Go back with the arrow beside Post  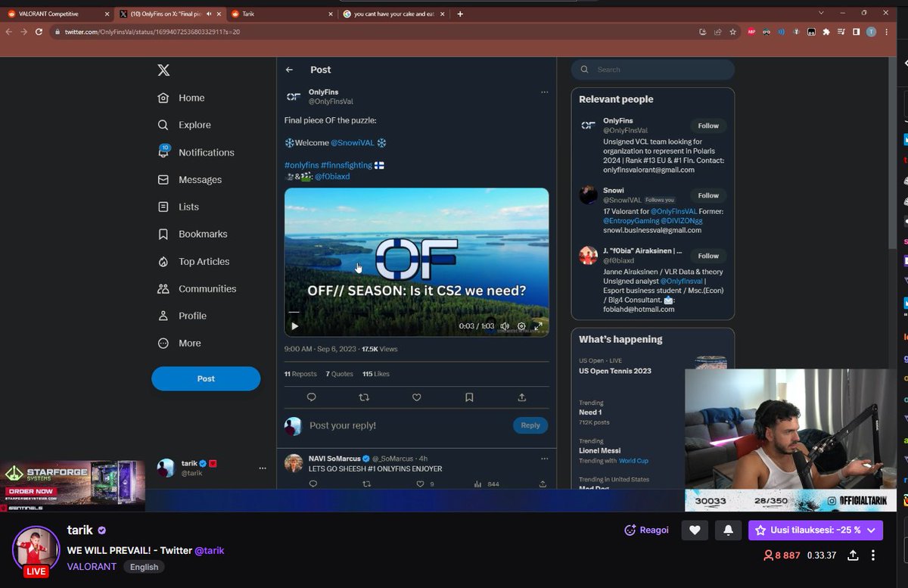click(289, 70)
